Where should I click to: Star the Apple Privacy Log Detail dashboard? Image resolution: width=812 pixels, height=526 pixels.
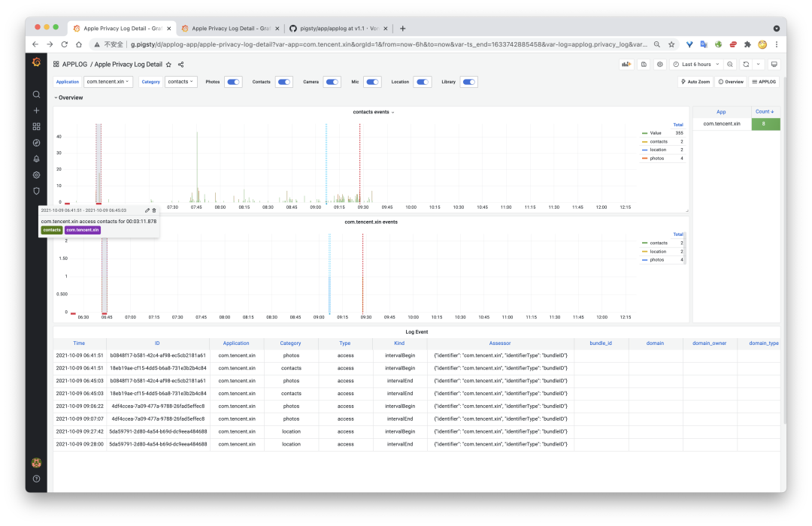169,65
